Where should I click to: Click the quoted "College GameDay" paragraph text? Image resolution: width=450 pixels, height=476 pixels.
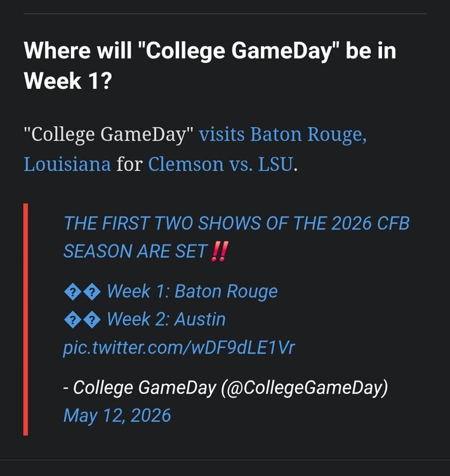point(109,134)
